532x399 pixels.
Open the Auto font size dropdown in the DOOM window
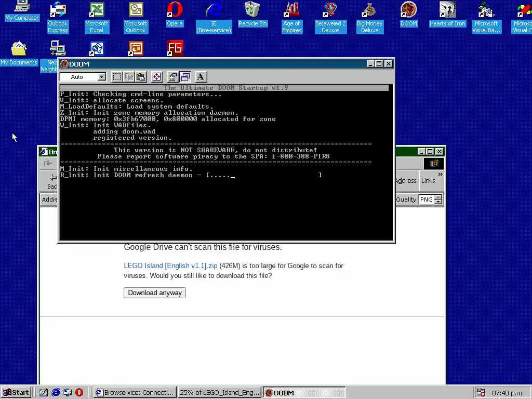click(101, 77)
